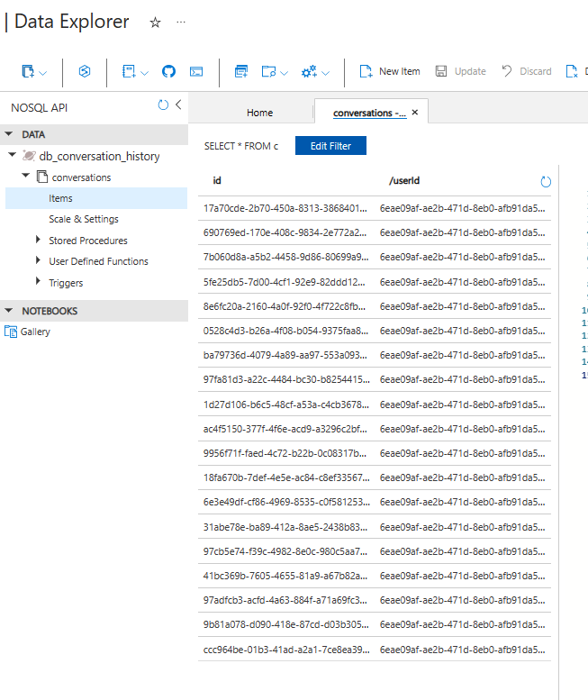The width and height of the screenshot is (588, 700).
Task: Click the SELECT * FROM c query text
Action: point(241,146)
